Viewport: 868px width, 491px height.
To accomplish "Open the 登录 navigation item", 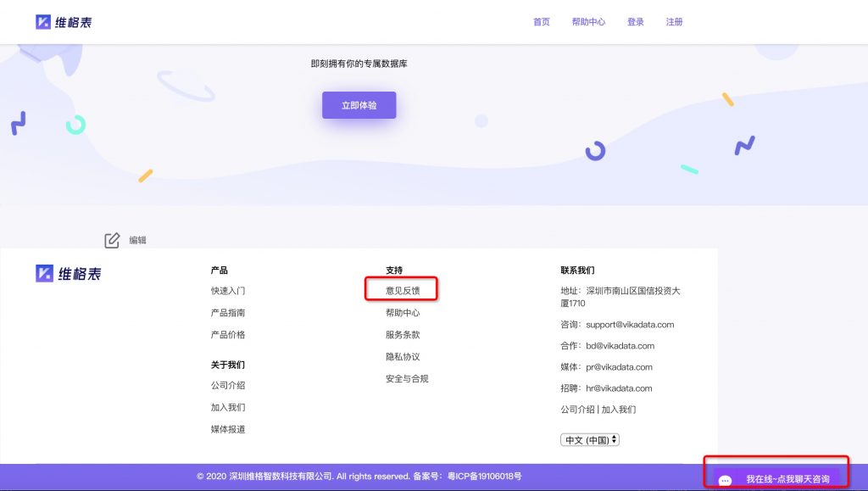I will click(x=636, y=22).
